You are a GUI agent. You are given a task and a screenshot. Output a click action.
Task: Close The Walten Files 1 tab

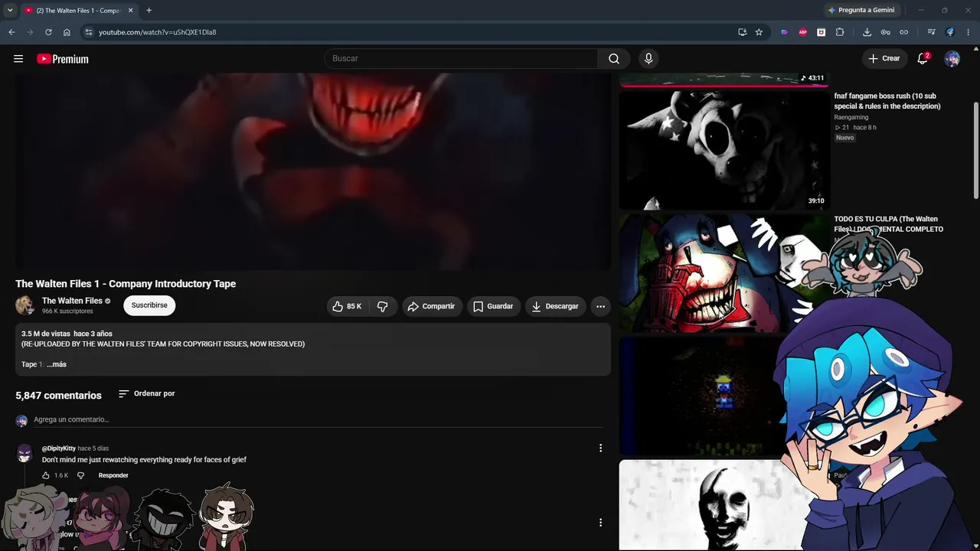(x=130, y=11)
